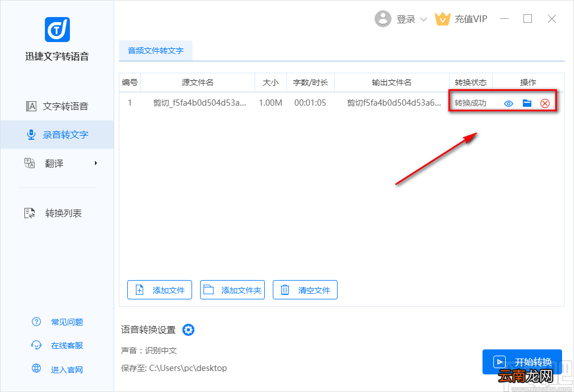Open 常见问题 help link

[x=67, y=322]
